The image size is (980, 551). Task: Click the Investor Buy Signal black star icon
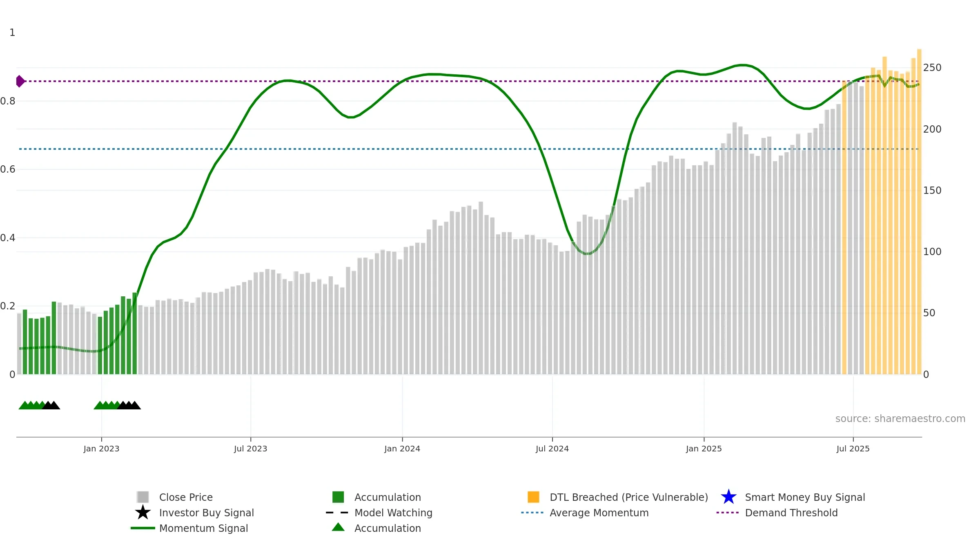143,512
